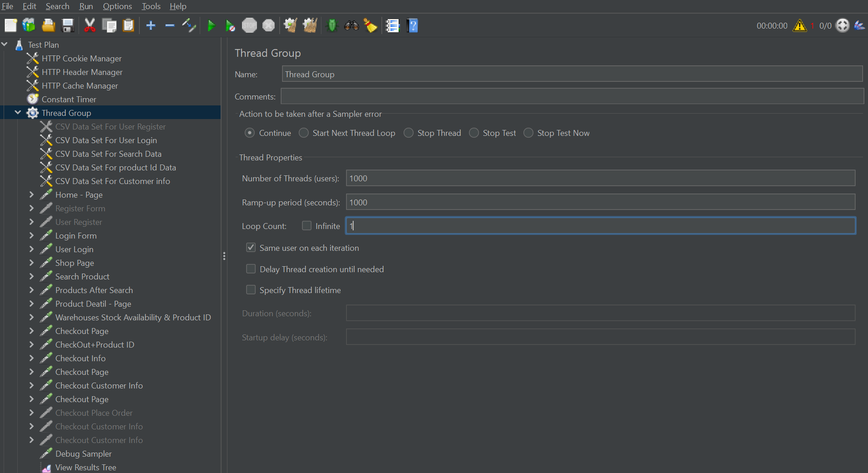Image resolution: width=868 pixels, height=473 pixels.
Task: Expand the Login Form node
Action: [x=31, y=235]
